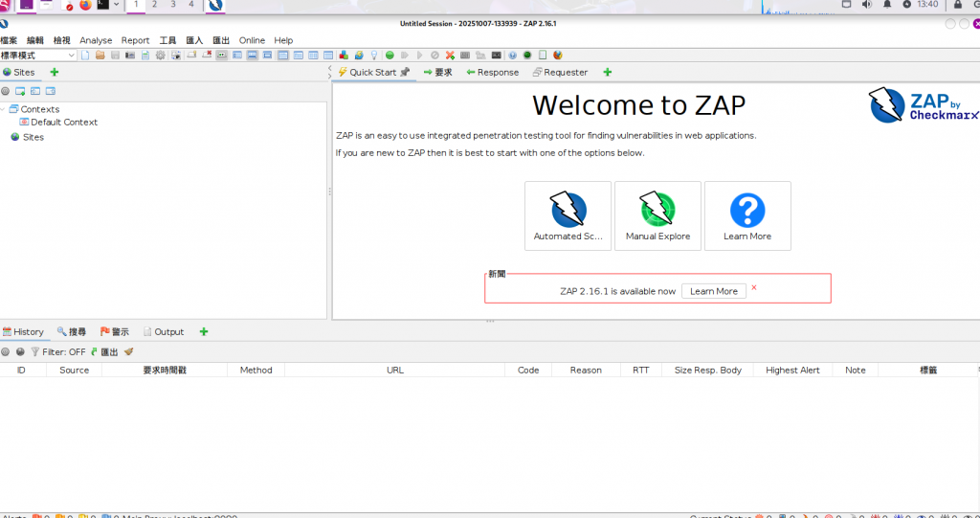Click the Open Session folder icon

pos(100,55)
